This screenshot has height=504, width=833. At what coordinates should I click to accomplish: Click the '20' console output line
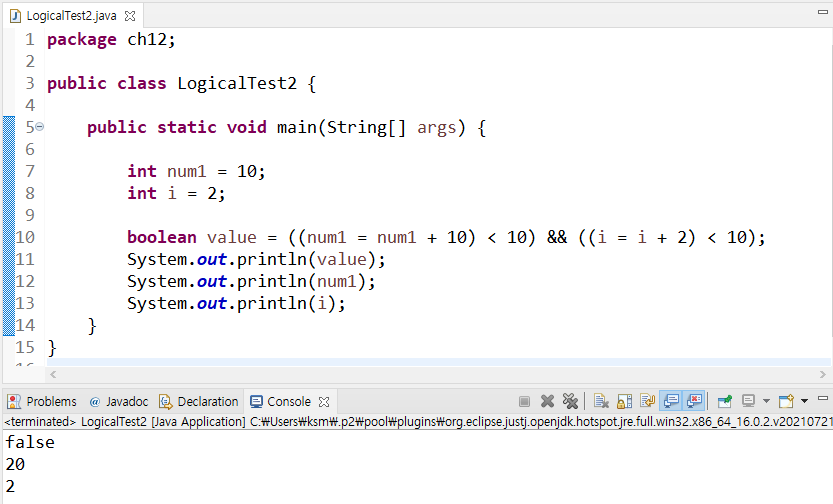click(15, 465)
